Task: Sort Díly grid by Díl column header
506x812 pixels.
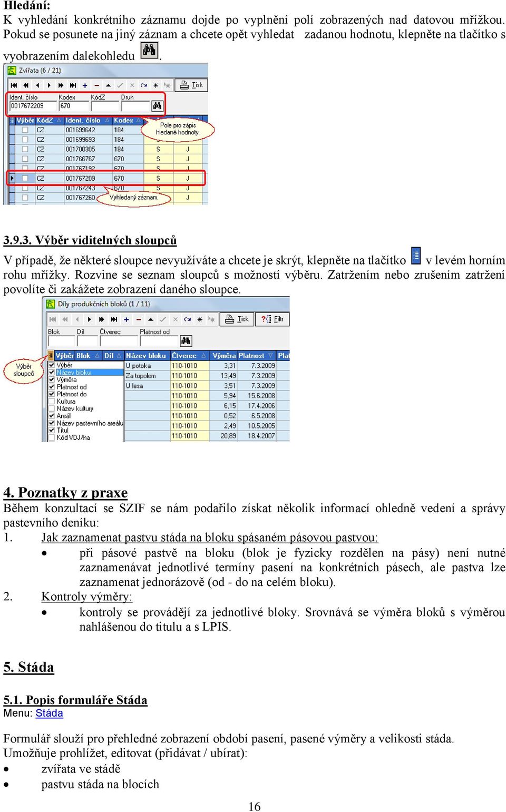Action: (113, 356)
